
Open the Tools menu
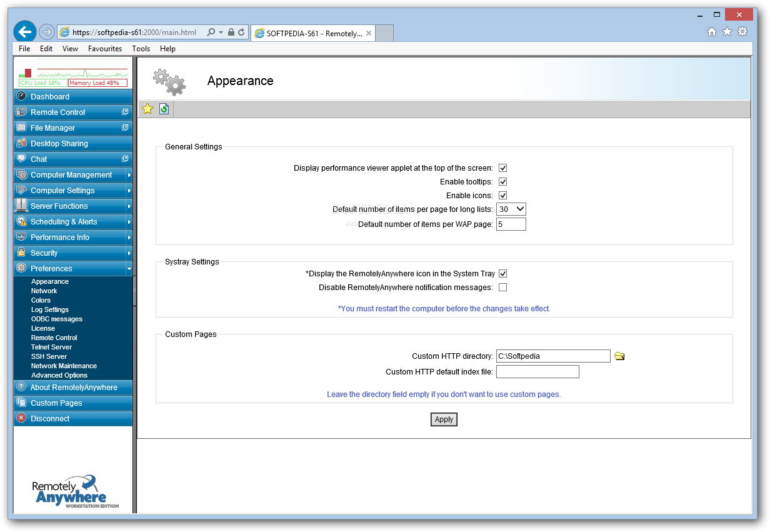point(141,49)
